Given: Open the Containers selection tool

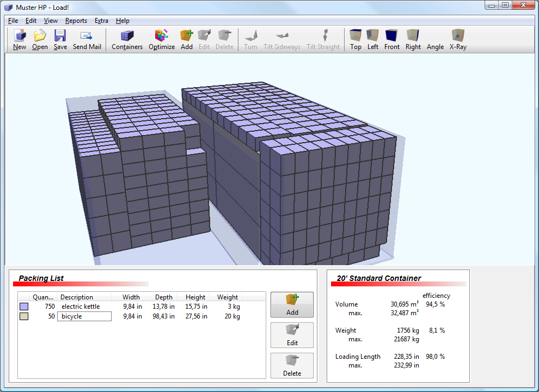Looking at the screenshot, I should [127, 40].
